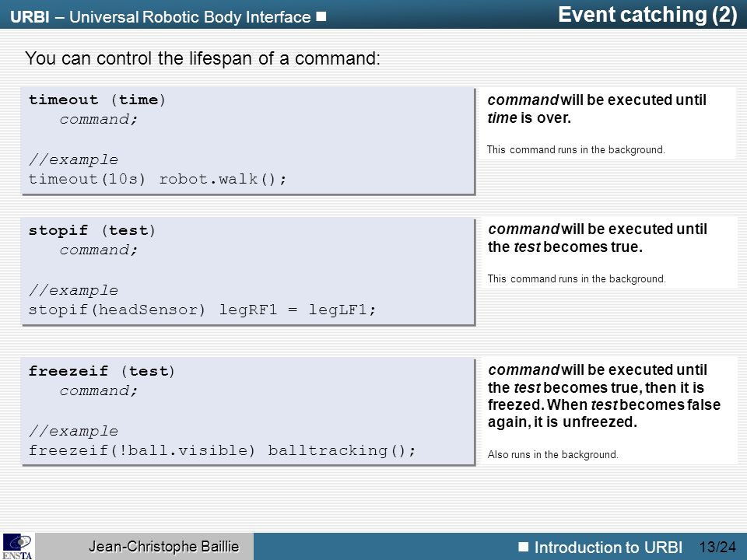Select the timeout (time) syntax line

point(97,100)
